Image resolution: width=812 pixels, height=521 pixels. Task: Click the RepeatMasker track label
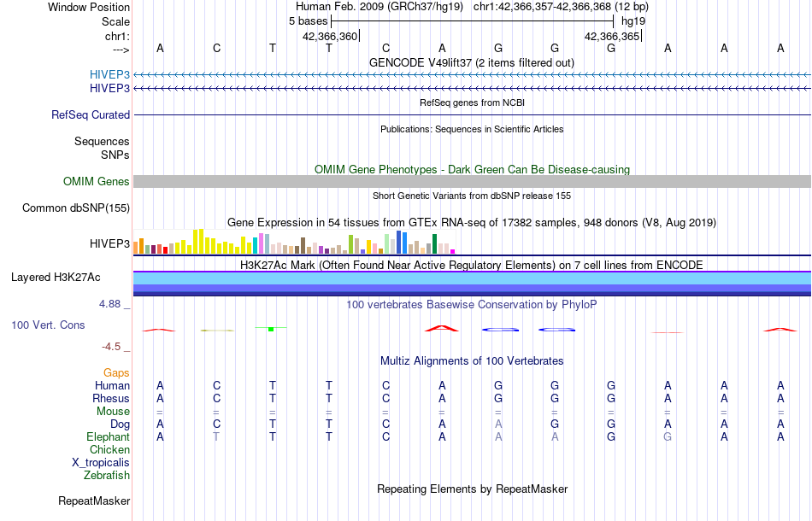click(94, 501)
